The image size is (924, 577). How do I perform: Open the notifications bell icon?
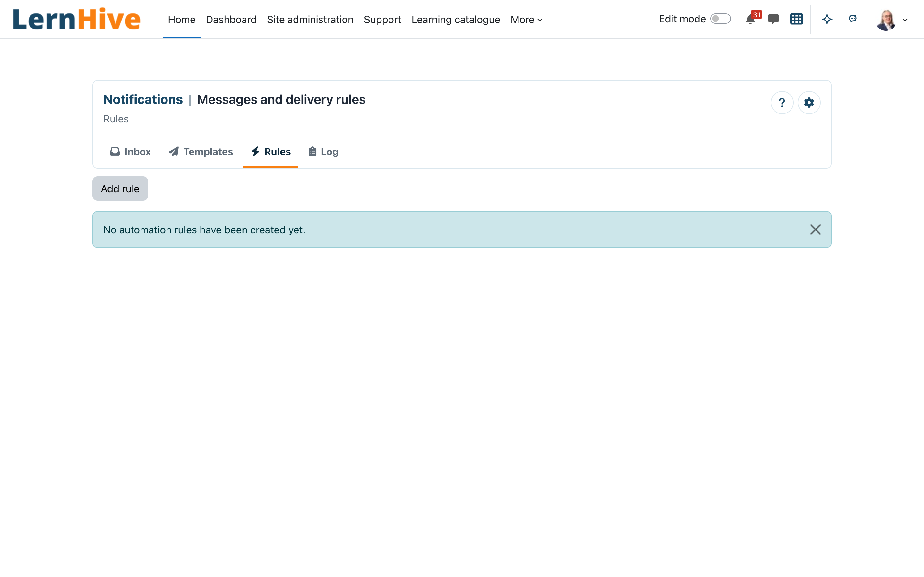tap(750, 20)
